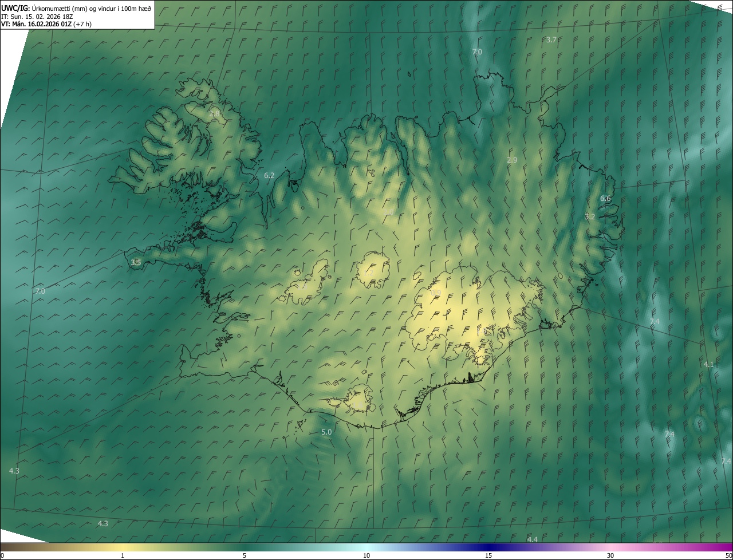Click the 6.6 value label near the east coast

(x=605, y=199)
